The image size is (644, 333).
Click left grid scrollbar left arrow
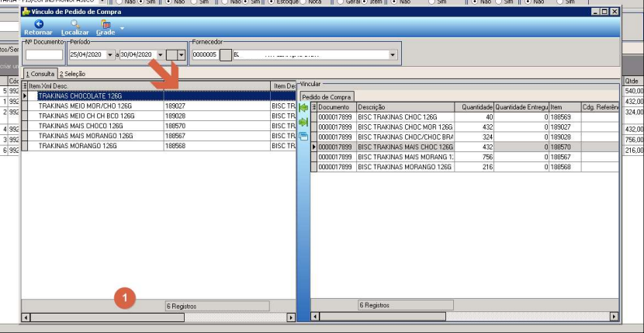(26, 317)
